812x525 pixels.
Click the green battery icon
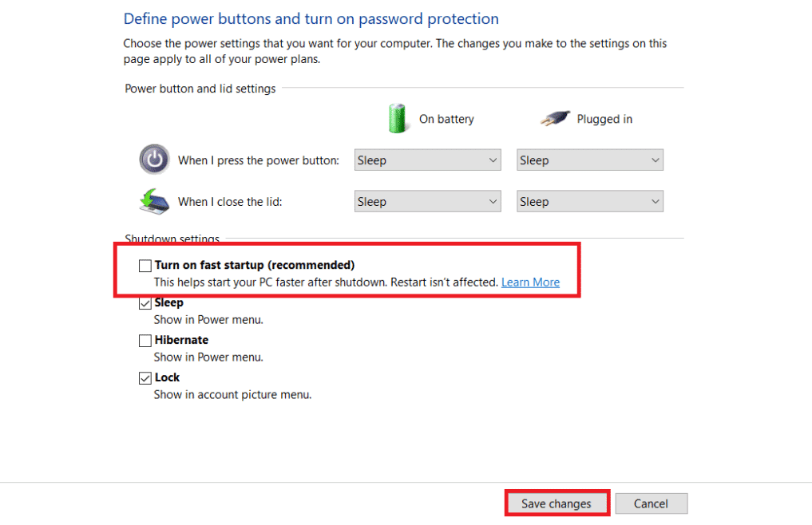tap(397, 118)
